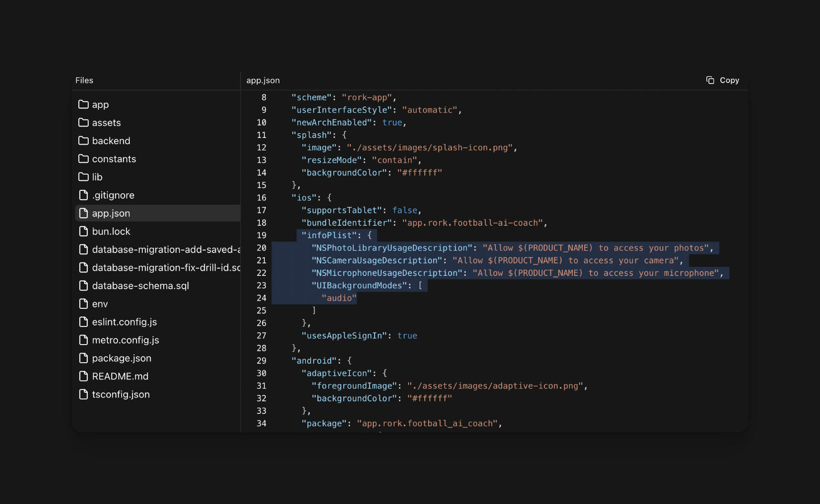Click the "scheme" key on line 8
Screen dimensions: 820x504
click(x=311, y=97)
